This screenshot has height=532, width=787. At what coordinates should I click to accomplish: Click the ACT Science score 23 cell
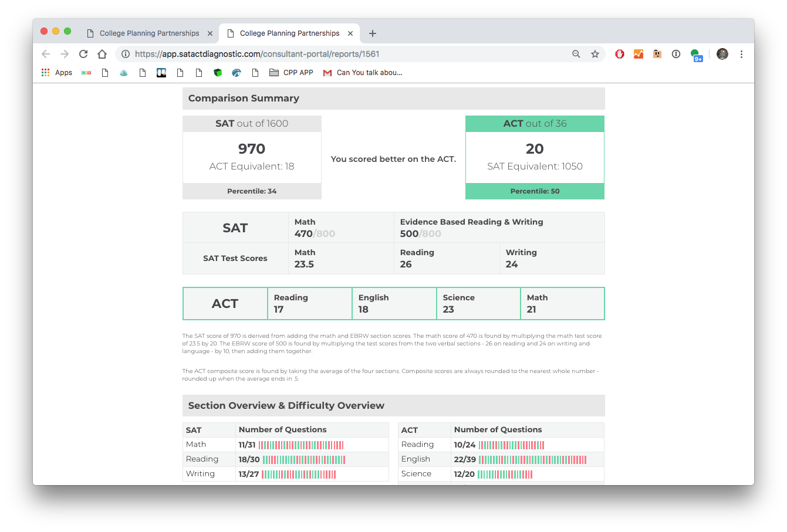tap(478, 303)
